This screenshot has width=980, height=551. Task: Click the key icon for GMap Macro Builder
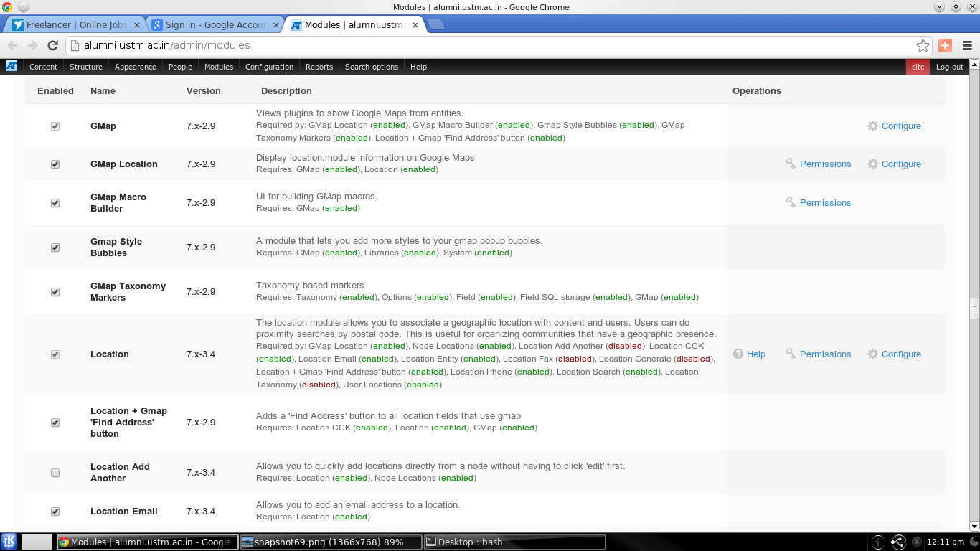(x=791, y=202)
